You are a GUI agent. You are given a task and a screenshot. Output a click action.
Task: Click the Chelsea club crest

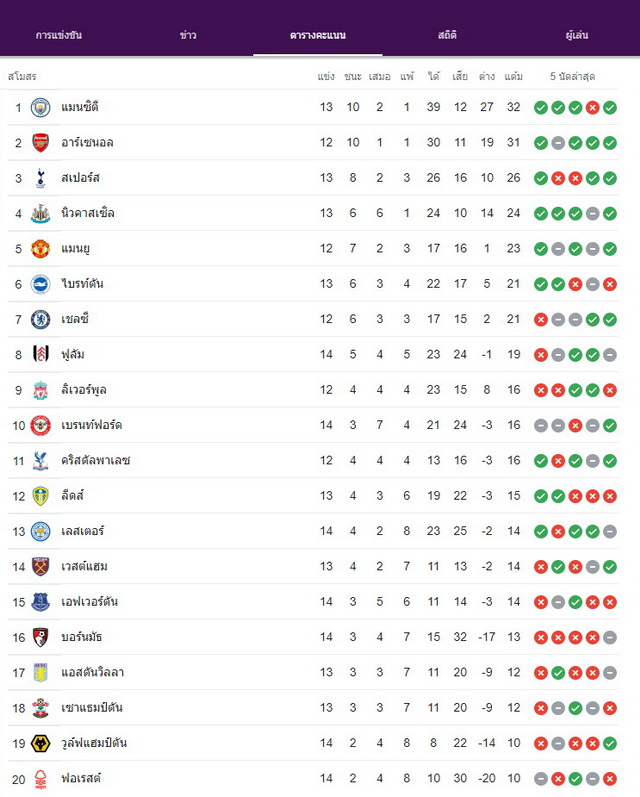tap(41, 319)
